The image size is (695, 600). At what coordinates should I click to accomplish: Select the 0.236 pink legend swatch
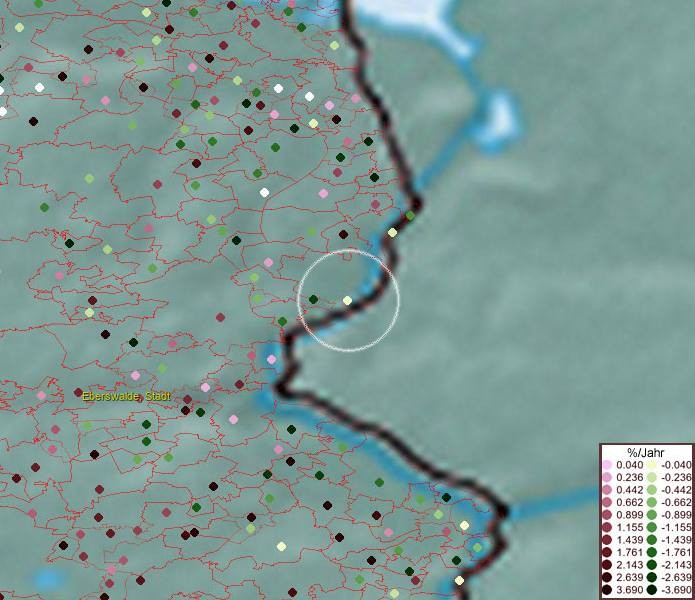(x=607, y=477)
